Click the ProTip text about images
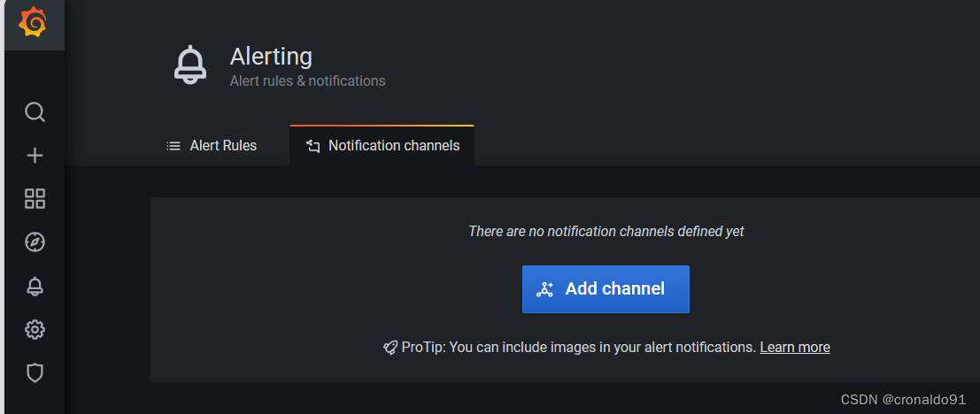The width and height of the screenshot is (980, 414). click(579, 347)
